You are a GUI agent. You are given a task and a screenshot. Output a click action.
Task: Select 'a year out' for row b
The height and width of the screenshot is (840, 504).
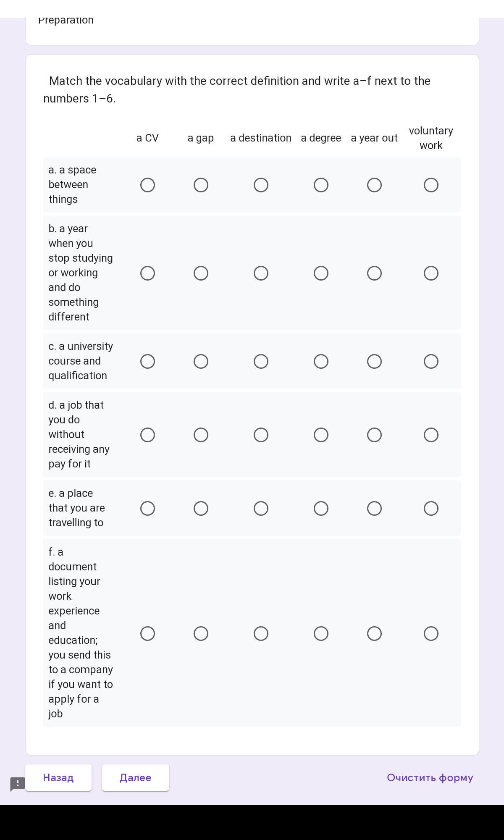[x=374, y=273]
